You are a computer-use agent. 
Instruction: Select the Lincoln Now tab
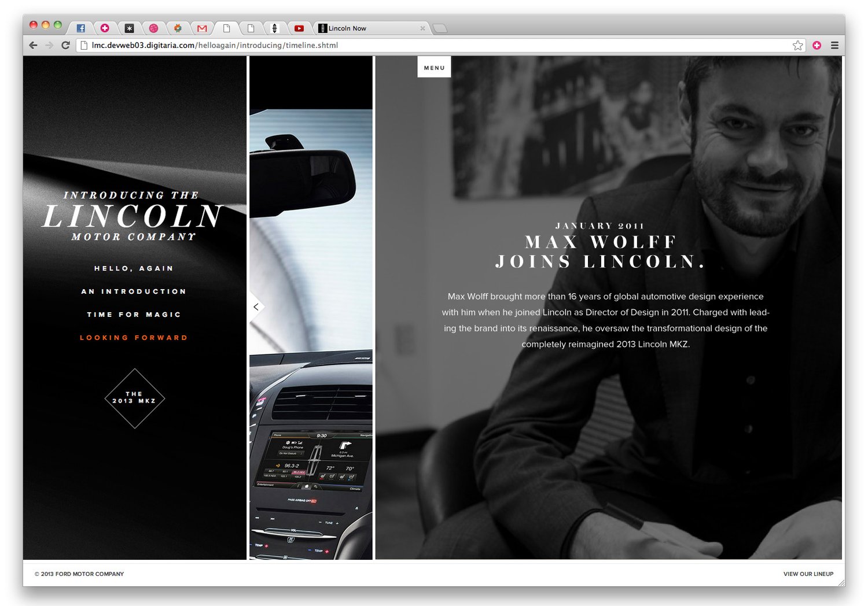(370, 28)
